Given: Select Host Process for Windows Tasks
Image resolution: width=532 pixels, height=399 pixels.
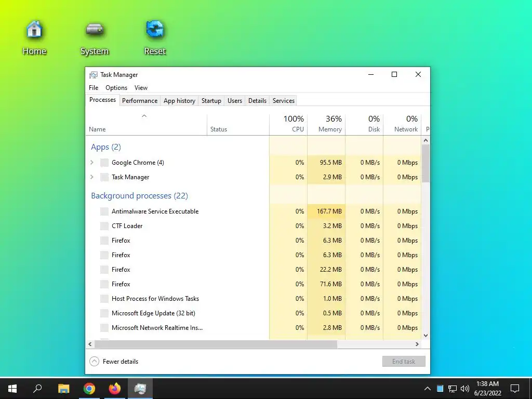Looking at the screenshot, I should [254, 299].
